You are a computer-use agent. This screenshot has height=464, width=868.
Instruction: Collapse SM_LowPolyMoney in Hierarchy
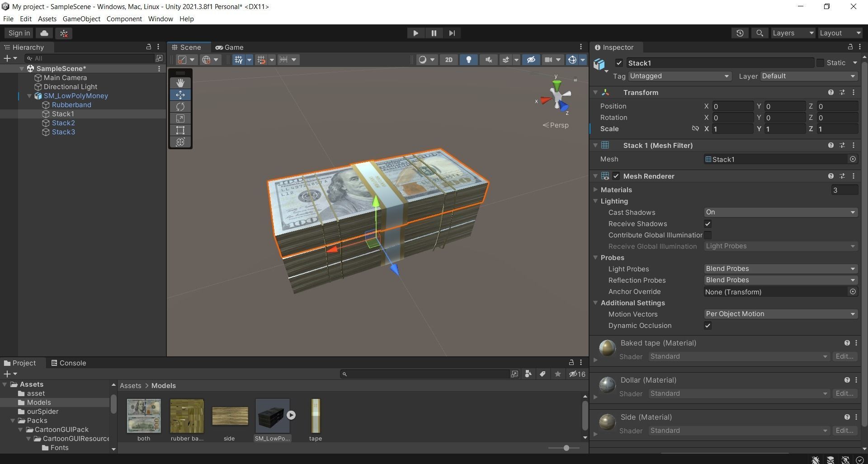pos(29,96)
